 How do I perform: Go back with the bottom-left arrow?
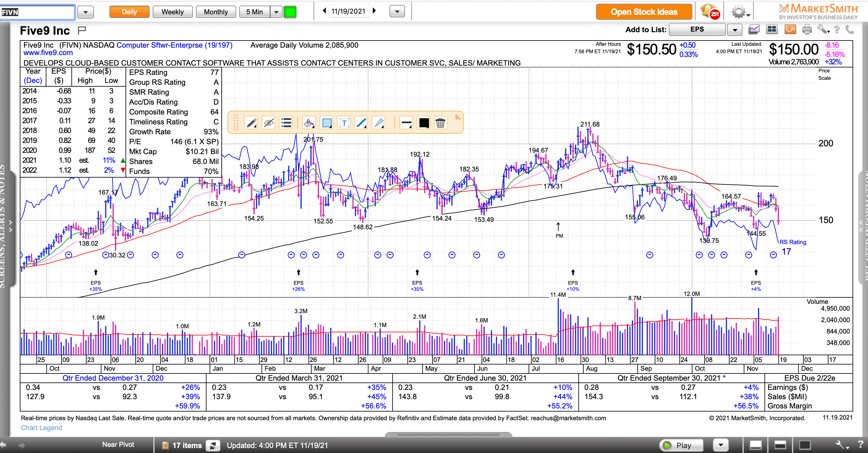click(3, 445)
